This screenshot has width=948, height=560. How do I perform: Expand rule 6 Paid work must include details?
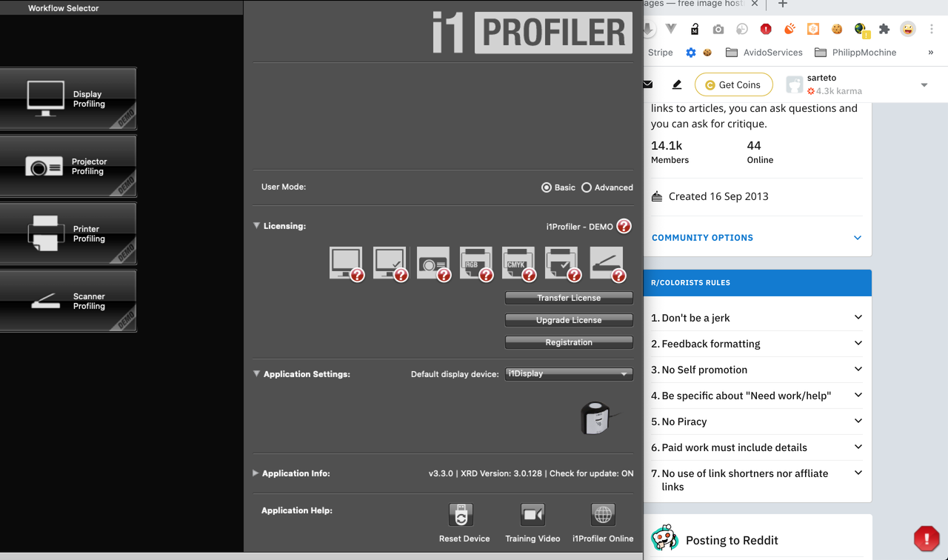tap(858, 447)
